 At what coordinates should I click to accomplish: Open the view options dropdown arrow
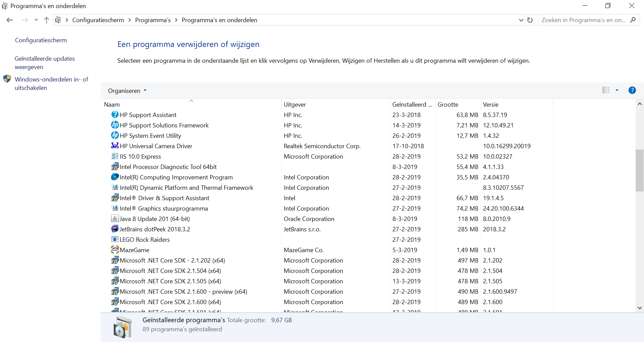pyautogui.click(x=617, y=90)
